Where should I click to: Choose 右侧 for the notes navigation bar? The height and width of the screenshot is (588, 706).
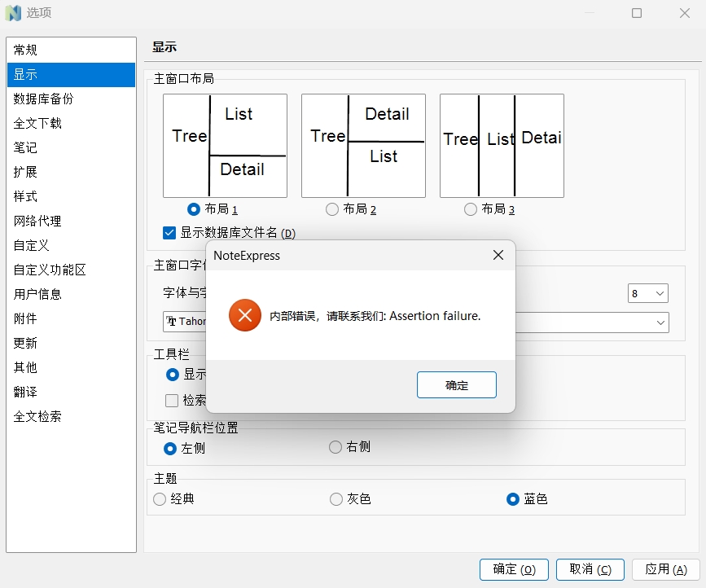pos(335,446)
